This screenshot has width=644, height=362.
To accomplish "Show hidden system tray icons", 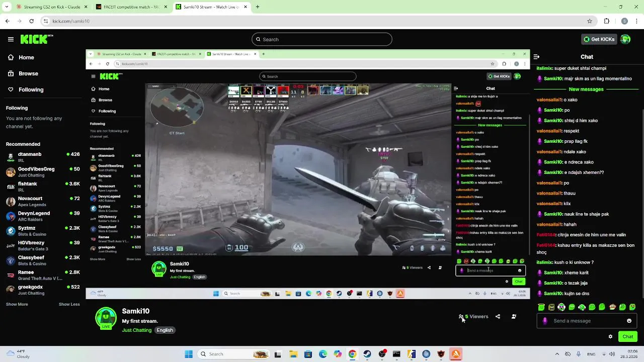I will (x=557, y=354).
